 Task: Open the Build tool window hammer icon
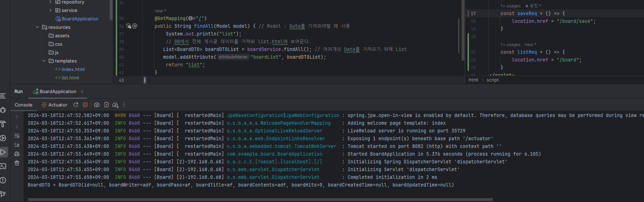[3, 124]
